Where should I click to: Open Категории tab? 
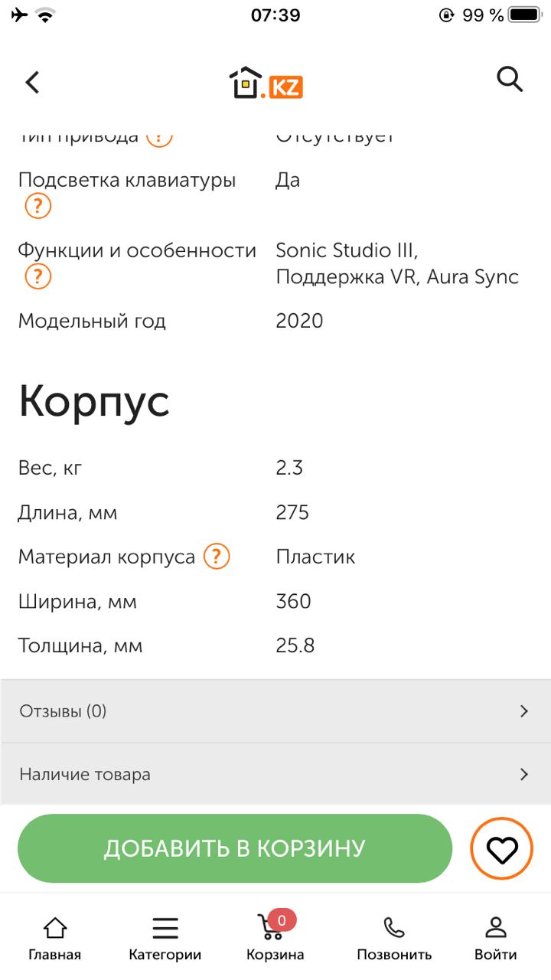(165, 939)
